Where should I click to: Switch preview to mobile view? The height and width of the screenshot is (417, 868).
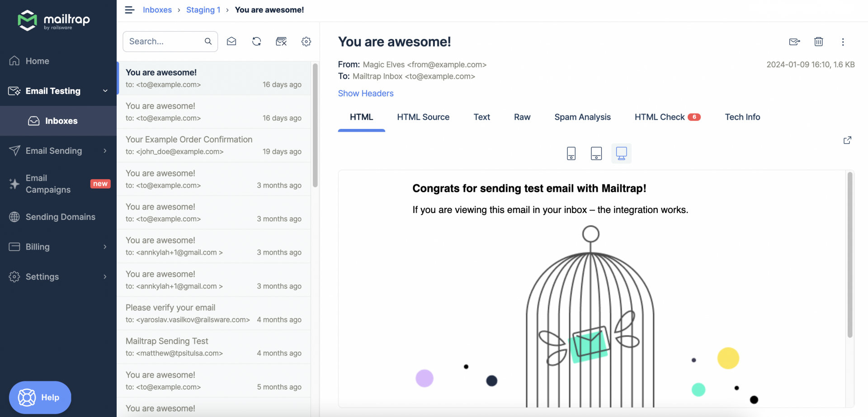571,154
